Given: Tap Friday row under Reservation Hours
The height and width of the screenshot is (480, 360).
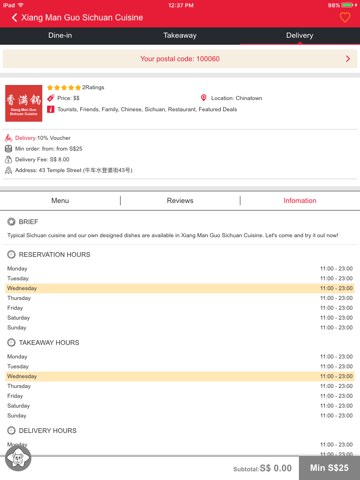Looking at the screenshot, I should (180, 308).
